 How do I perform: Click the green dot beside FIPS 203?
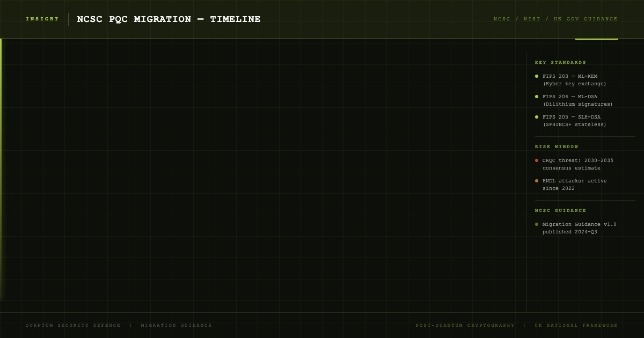(537, 76)
